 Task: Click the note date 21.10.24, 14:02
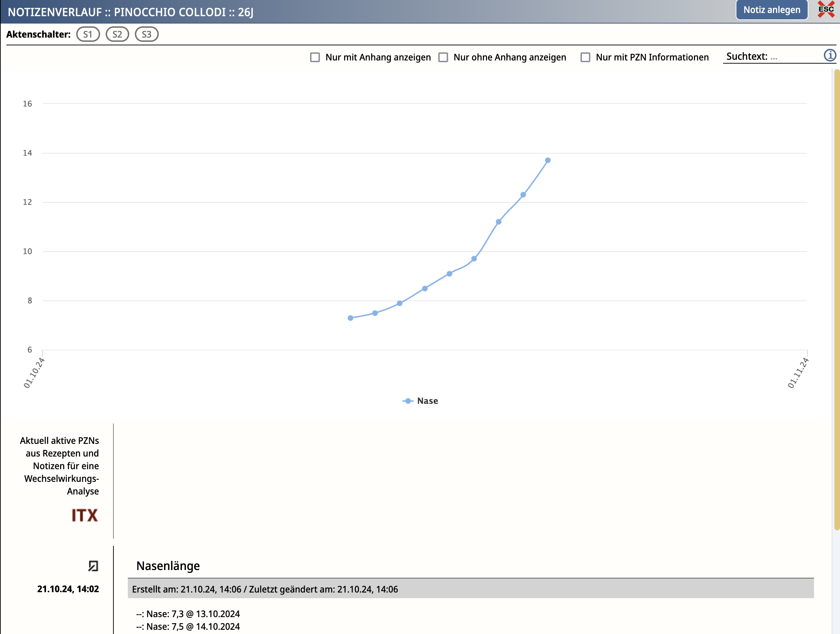68,589
